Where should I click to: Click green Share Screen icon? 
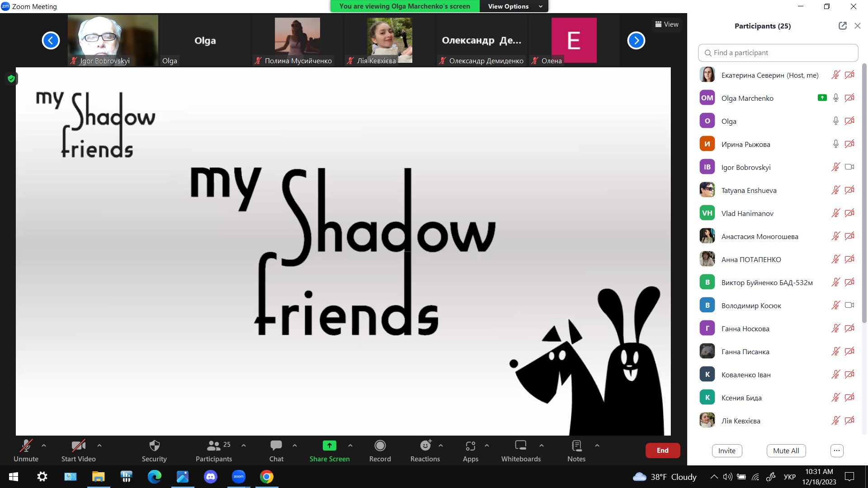click(329, 446)
